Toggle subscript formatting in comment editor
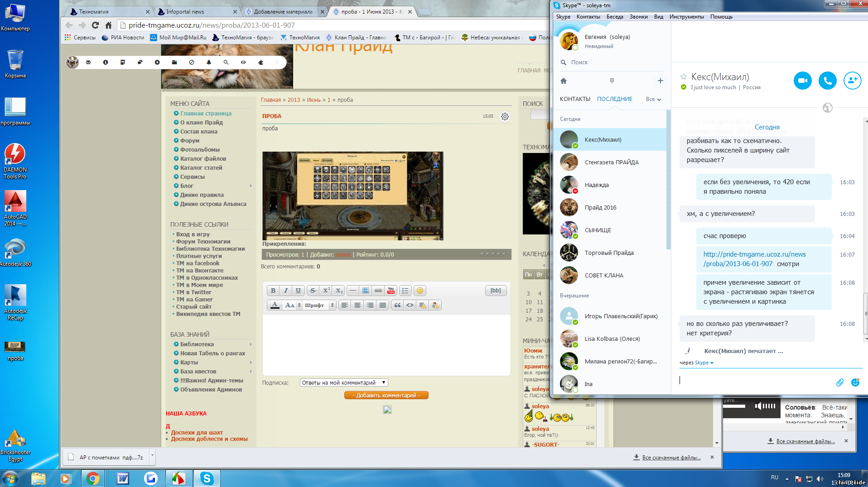The width and height of the screenshot is (868, 487). [x=339, y=291]
